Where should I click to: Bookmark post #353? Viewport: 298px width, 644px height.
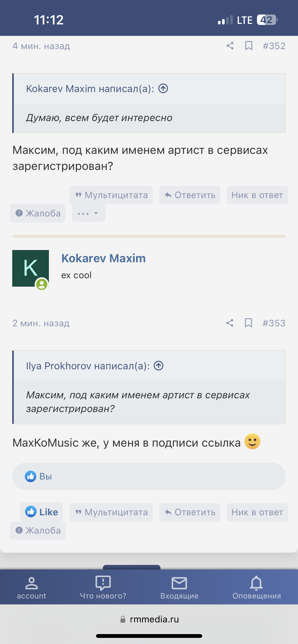(248, 323)
